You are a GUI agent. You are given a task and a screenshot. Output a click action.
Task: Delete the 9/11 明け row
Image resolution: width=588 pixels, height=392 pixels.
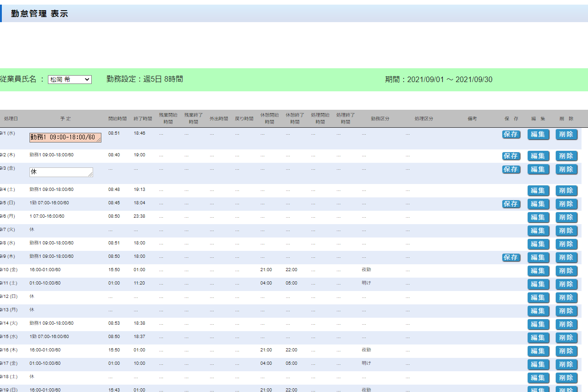(566, 284)
